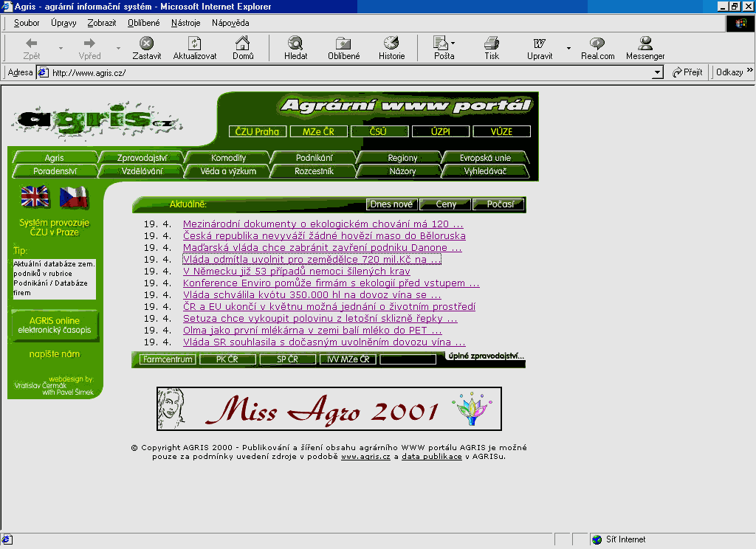Viewport: 756px width, 549px height.
Task: Open the Poradenství tab
Action: coord(55,171)
